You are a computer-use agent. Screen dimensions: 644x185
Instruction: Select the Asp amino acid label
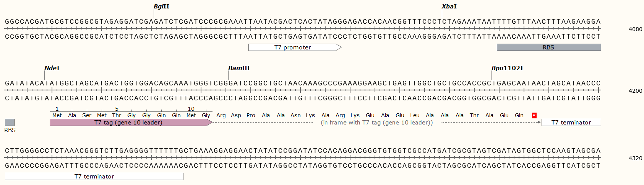pos(236,115)
